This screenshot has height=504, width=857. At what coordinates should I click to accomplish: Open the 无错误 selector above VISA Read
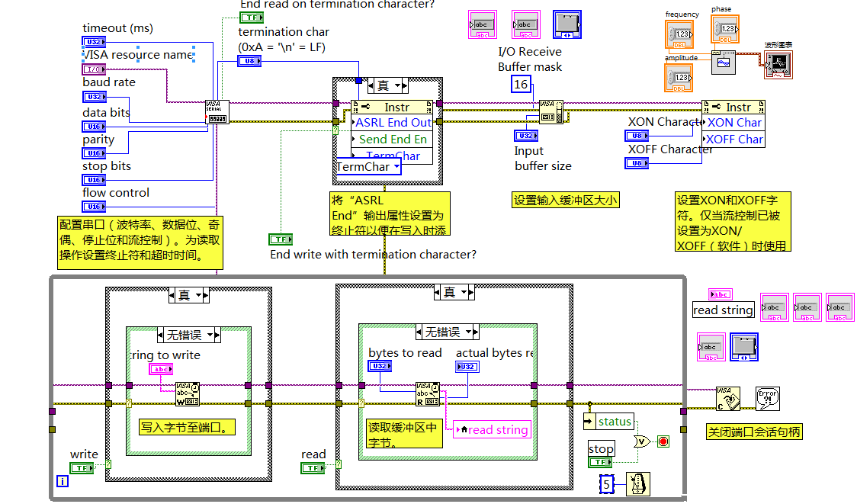coord(447,332)
